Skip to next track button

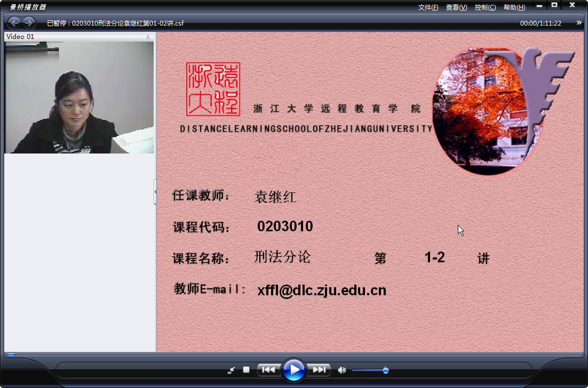(x=319, y=370)
